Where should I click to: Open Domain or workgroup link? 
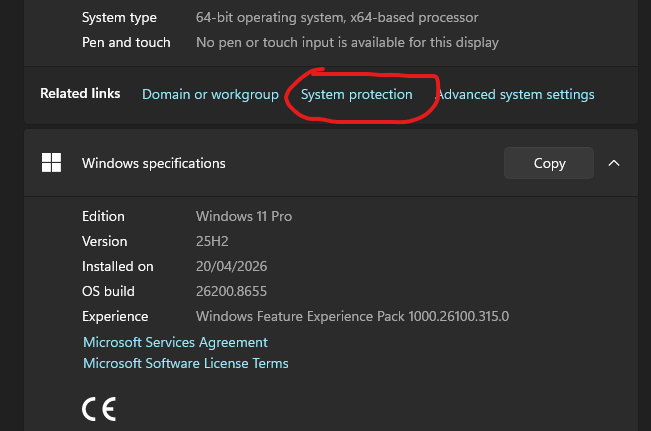pos(210,95)
